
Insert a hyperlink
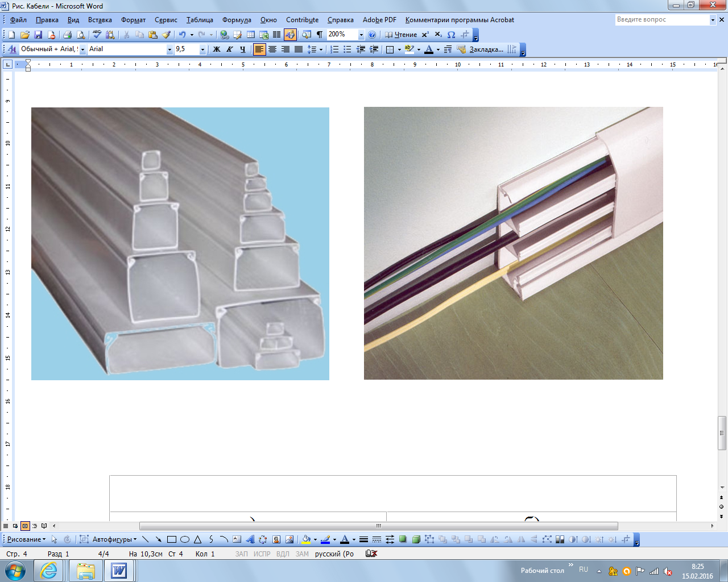[224, 35]
